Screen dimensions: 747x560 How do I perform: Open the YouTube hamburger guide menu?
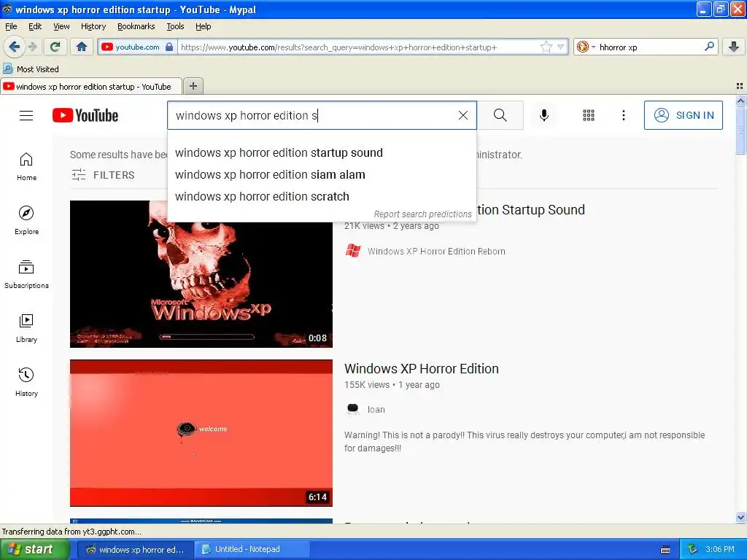click(26, 115)
